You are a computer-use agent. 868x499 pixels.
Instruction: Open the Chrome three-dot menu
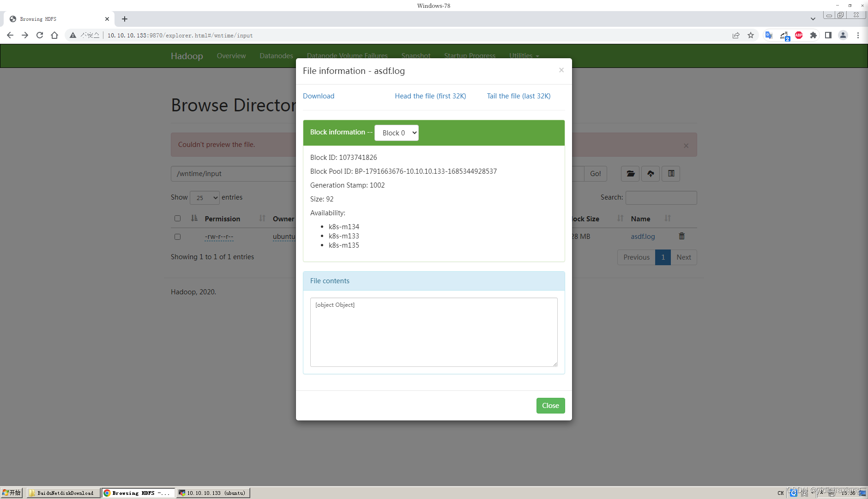[x=858, y=35]
